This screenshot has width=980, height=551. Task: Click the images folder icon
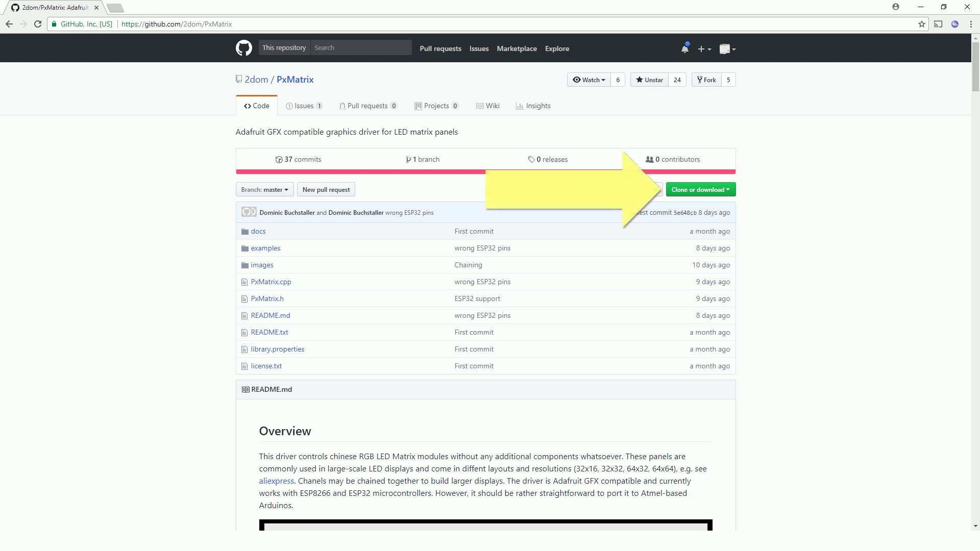[245, 265]
